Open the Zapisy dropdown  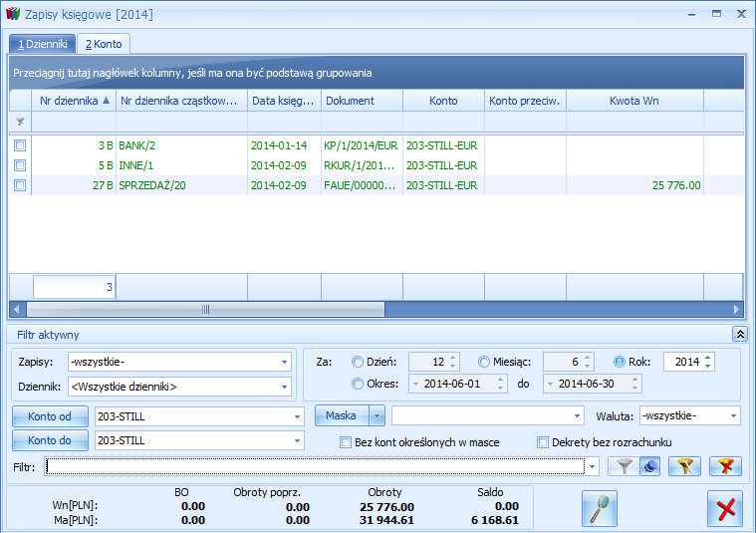(x=284, y=363)
